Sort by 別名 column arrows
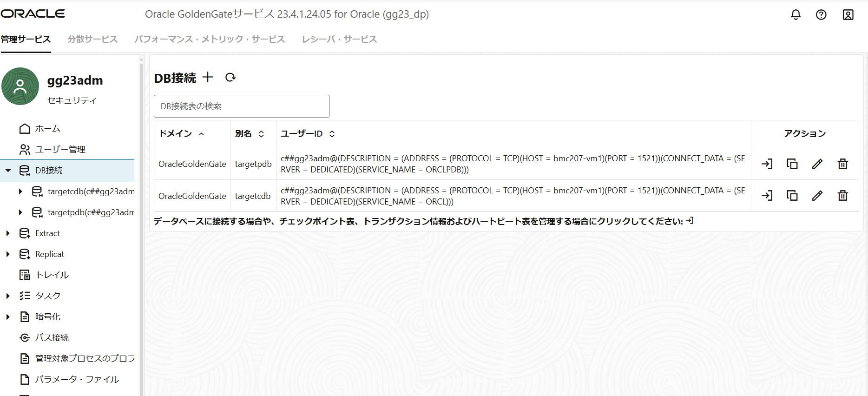Screen dimensions: 868x396 pyautogui.click(x=261, y=134)
